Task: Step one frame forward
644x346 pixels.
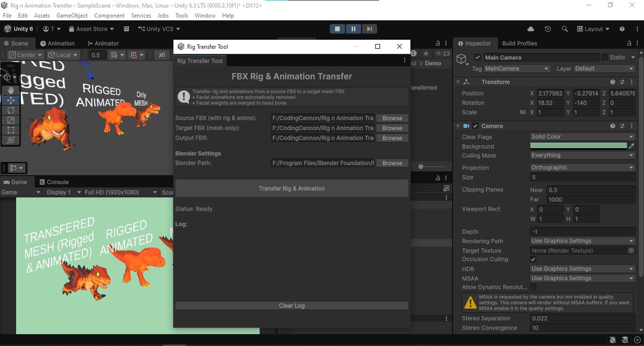Action: (x=369, y=29)
